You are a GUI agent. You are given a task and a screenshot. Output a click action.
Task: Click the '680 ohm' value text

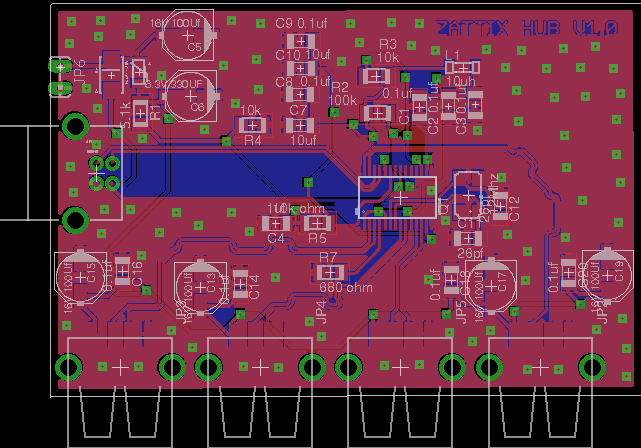(x=346, y=288)
